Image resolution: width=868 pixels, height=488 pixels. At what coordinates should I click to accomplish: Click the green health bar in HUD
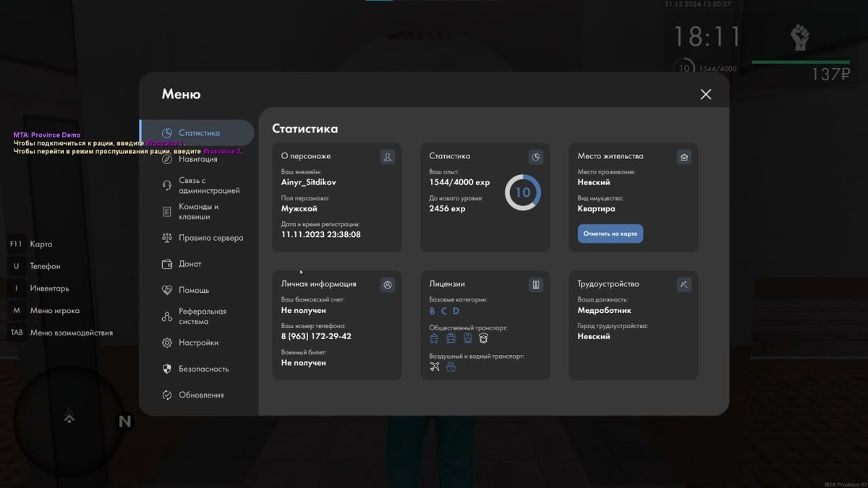[x=801, y=62]
